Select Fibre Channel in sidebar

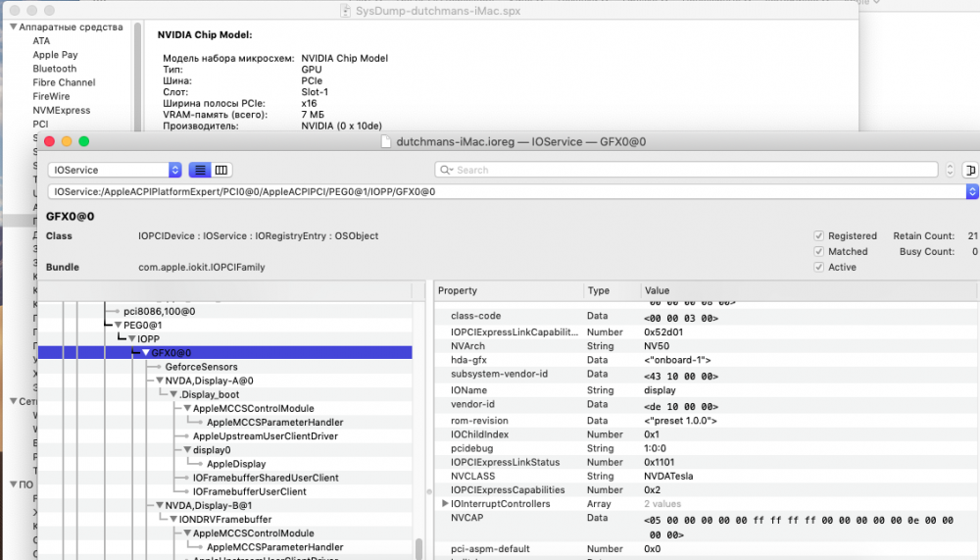64,82
